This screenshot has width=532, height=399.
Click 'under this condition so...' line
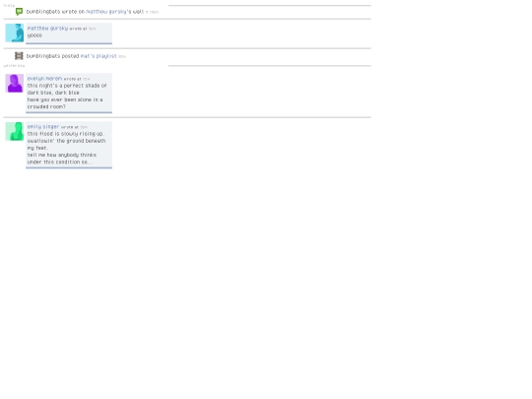click(x=60, y=162)
